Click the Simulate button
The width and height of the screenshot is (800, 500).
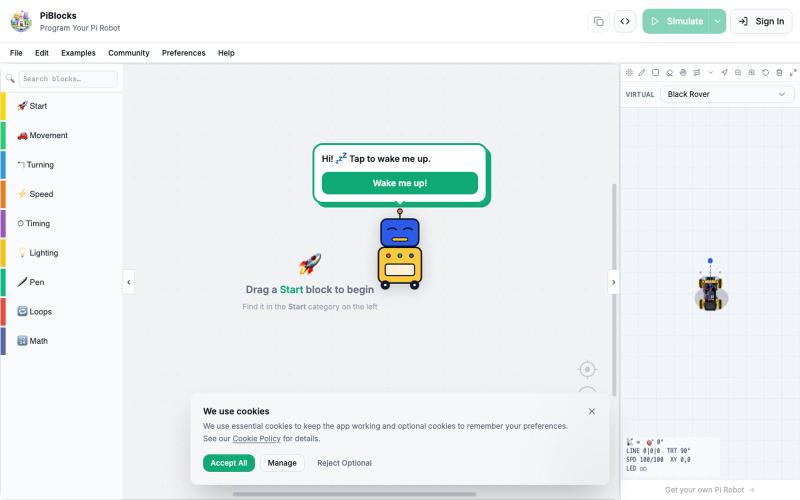(676, 21)
